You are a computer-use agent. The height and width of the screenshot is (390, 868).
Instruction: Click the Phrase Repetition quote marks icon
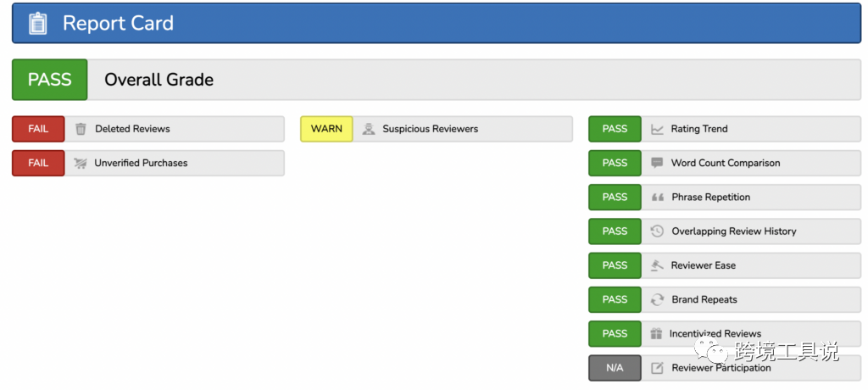(x=657, y=197)
